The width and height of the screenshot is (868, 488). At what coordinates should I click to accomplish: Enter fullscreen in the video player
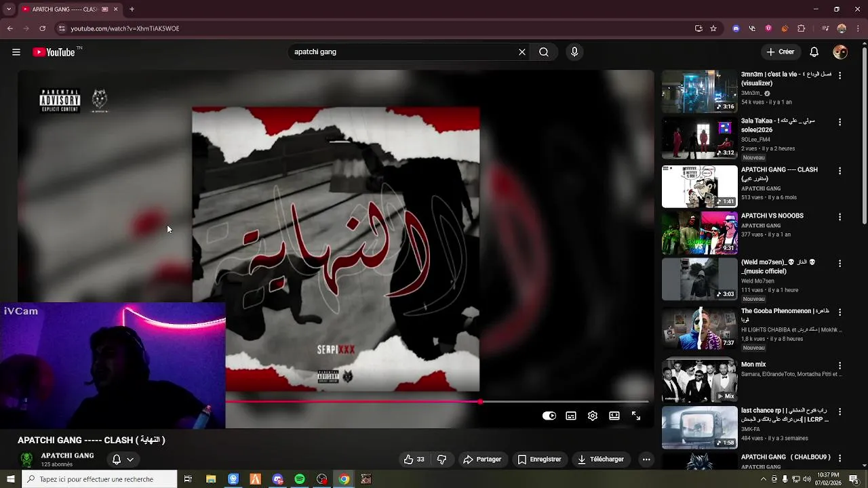636,416
